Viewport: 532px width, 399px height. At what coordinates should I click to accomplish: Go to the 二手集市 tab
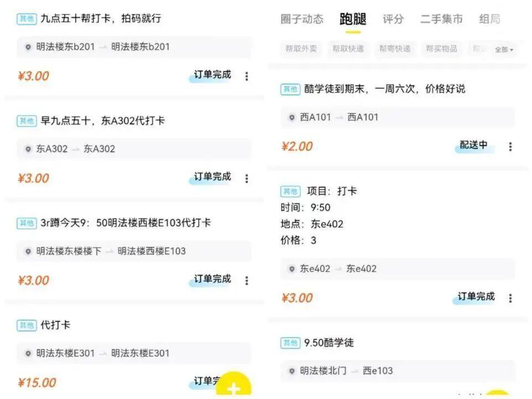[x=441, y=19]
